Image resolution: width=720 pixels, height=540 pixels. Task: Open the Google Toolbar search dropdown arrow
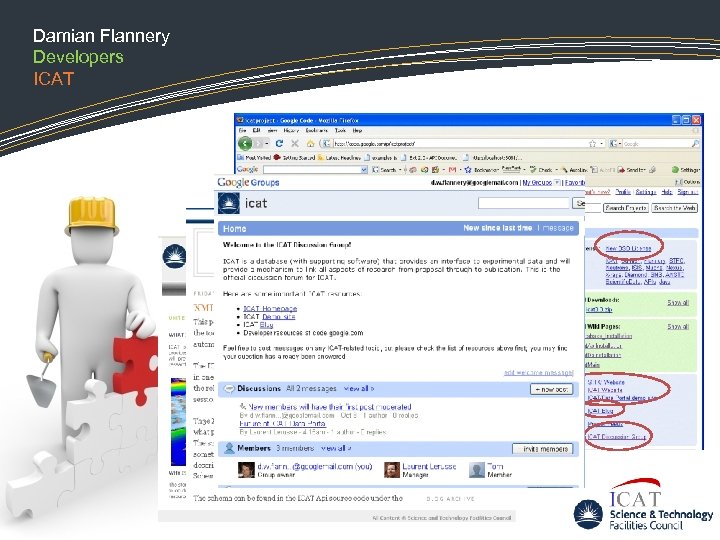point(364,170)
